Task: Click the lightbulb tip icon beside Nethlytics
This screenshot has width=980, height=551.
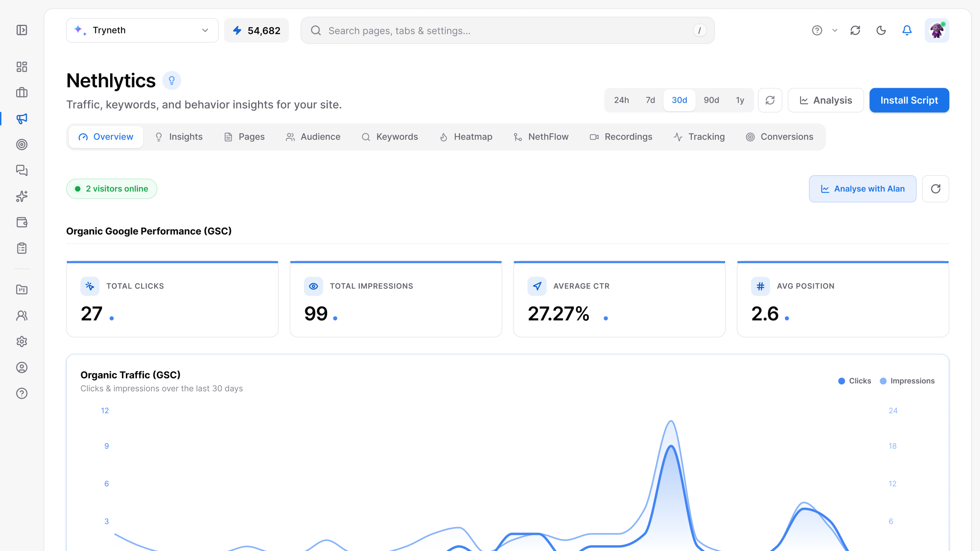Action: tap(172, 81)
